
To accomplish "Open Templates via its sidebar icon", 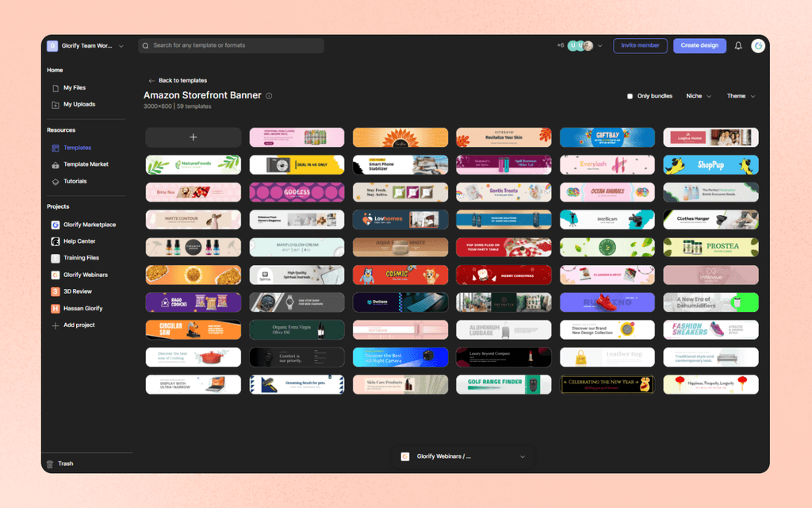I will [54, 148].
